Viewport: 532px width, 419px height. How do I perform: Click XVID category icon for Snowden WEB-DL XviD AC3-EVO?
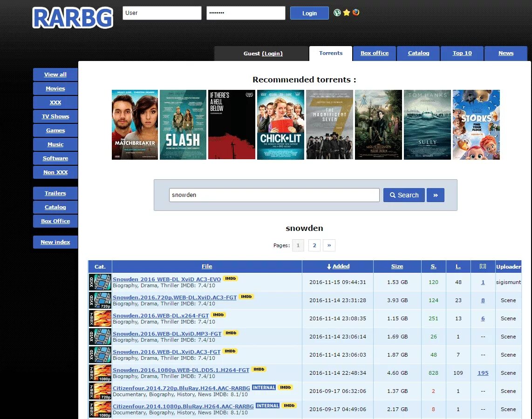100,282
